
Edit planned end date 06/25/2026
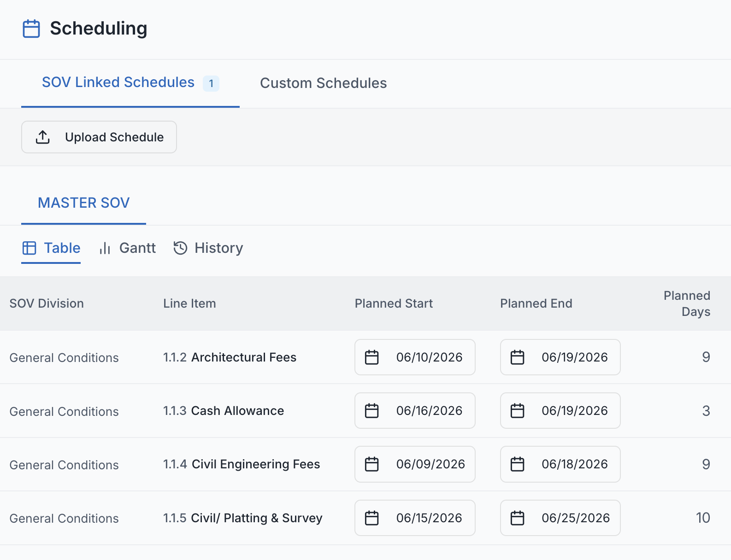pos(560,518)
